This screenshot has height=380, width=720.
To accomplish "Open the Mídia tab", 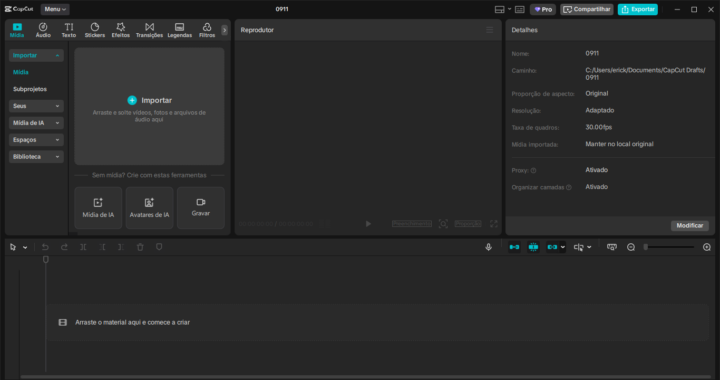I will (17, 30).
